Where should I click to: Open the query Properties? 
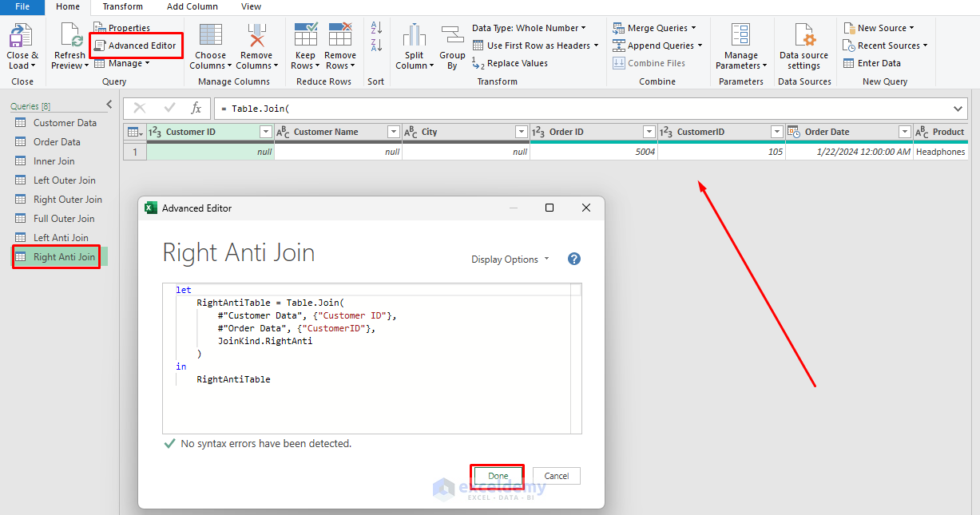(x=122, y=28)
